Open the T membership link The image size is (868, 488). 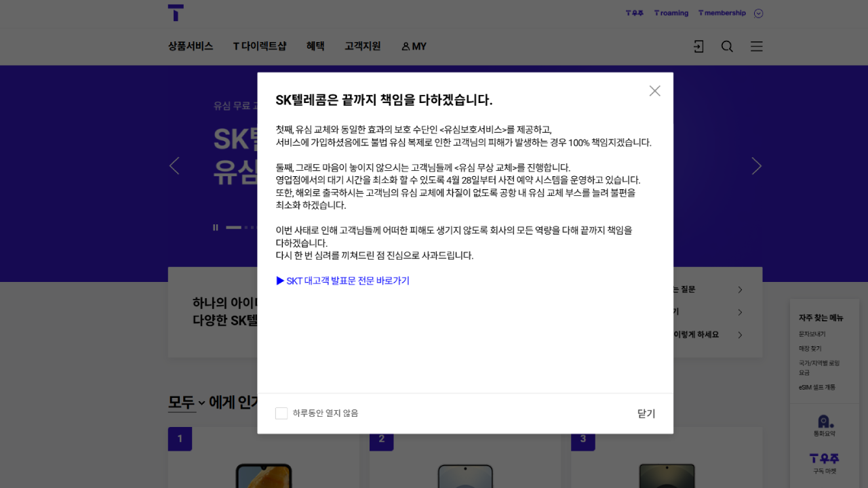pyautogui.click(x=722, y=13)
